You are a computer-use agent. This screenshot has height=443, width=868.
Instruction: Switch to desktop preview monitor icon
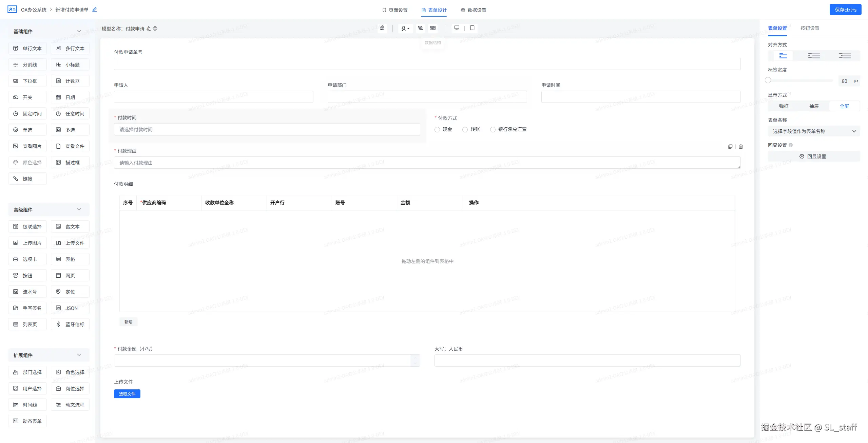pos(457,28)
